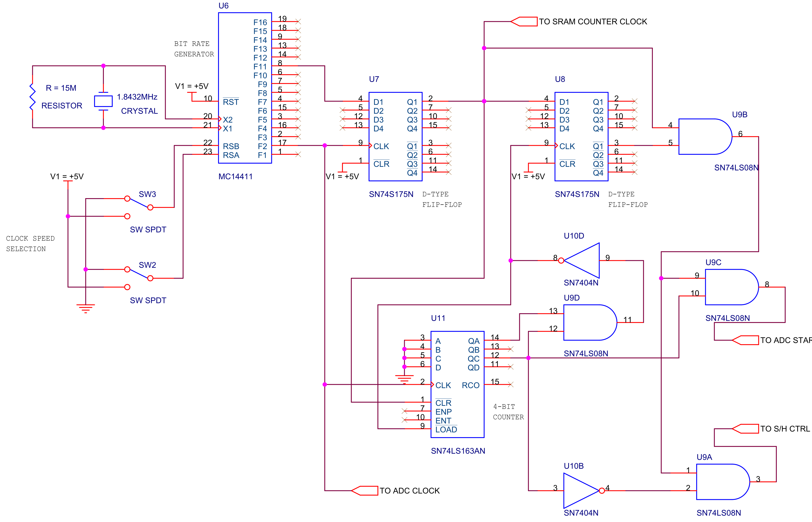This screenshot has width=812, height=522.
Task: Click the SN7404N label under U10D
Action: [x=581, y=283]
